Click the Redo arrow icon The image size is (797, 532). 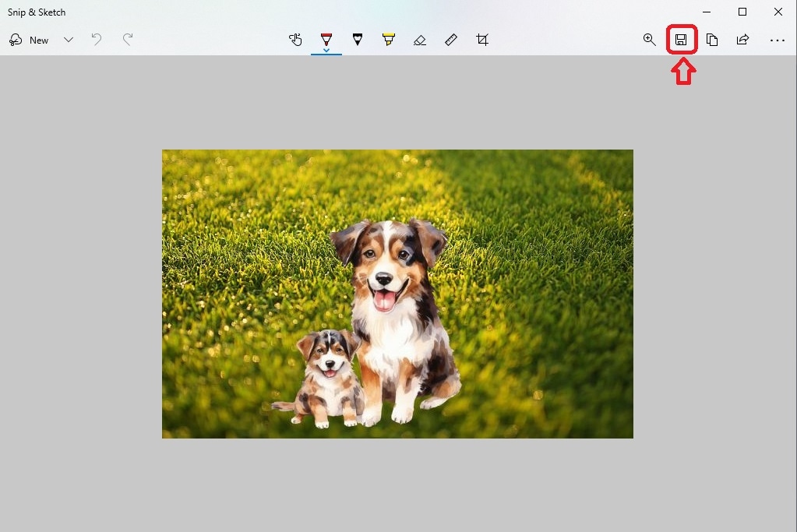point(128,39)
